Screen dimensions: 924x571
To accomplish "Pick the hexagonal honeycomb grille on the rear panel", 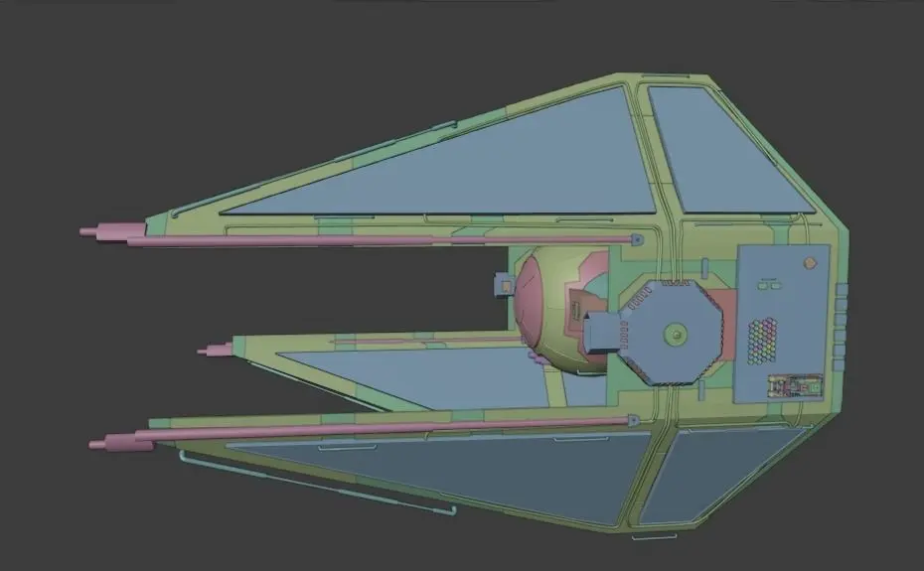I will coord(762,341).
